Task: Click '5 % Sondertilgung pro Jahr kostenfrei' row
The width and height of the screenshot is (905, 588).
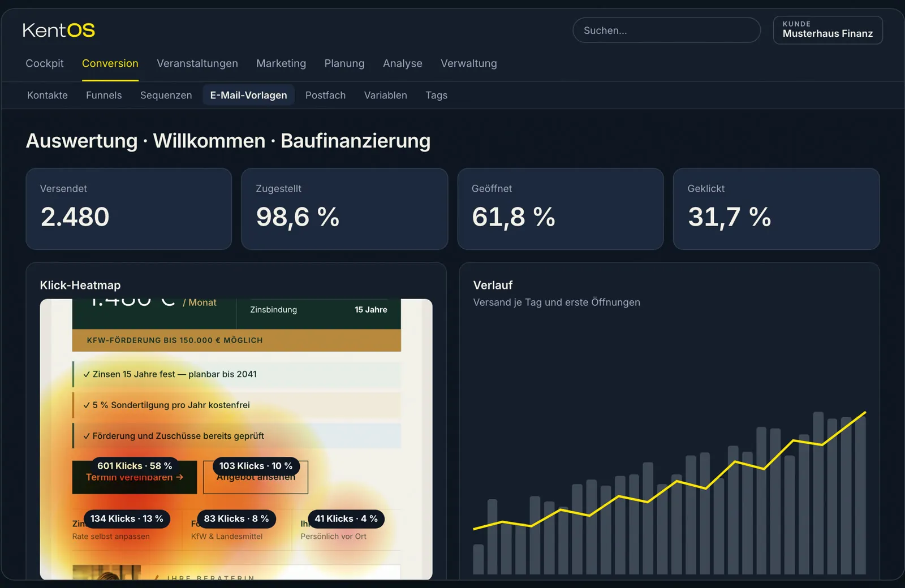Action: tap(236, 405)
